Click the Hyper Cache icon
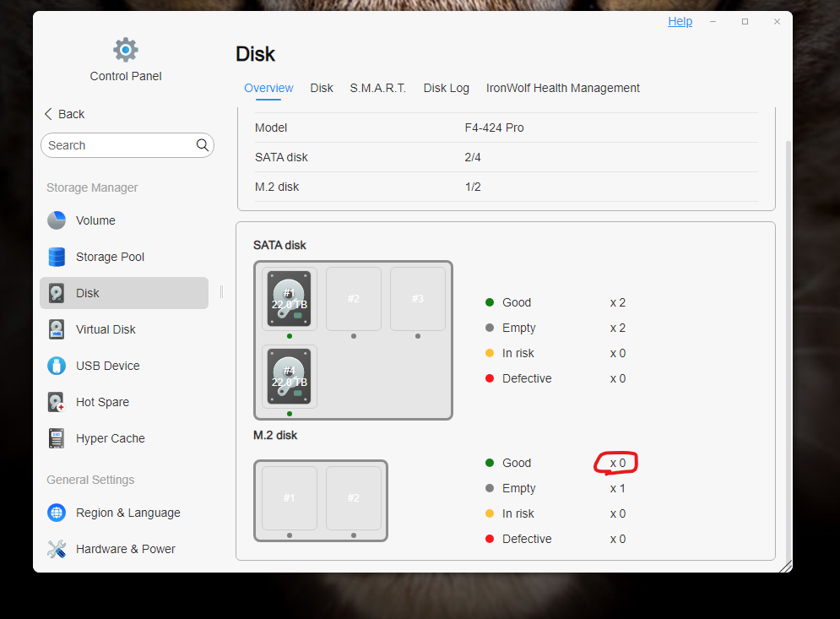The height and width of the screenshot is (619, 840). pos(57,438)
